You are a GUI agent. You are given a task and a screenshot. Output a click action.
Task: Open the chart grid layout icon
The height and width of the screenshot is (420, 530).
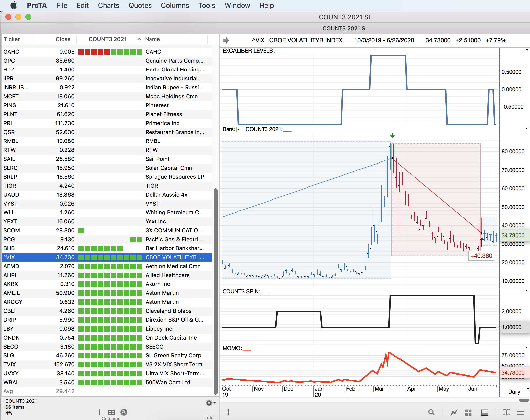pos(468,412)
